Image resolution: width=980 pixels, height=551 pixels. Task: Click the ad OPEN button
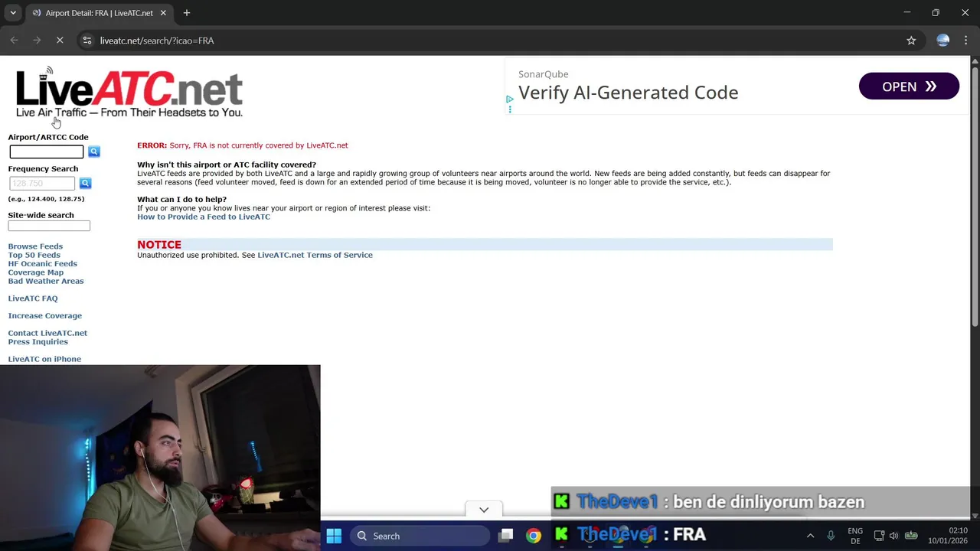909,86
